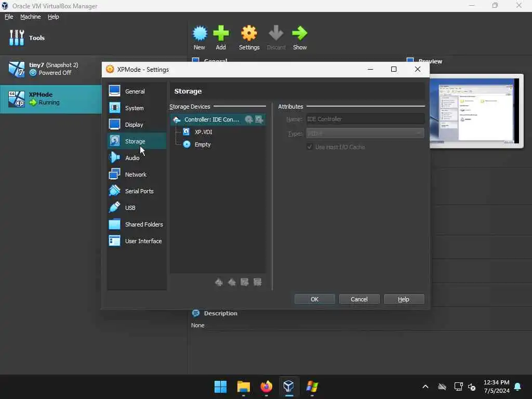Collapse the IDE Controller node arrow

(x=177, y=119)
